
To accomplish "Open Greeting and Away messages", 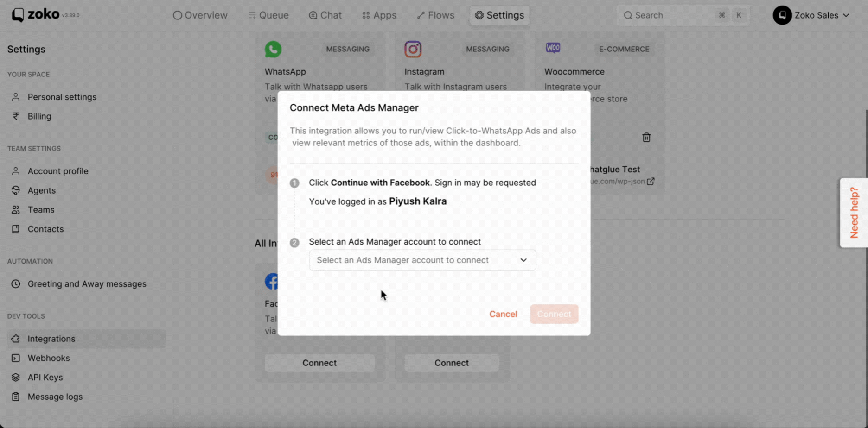I will point(86,284).
